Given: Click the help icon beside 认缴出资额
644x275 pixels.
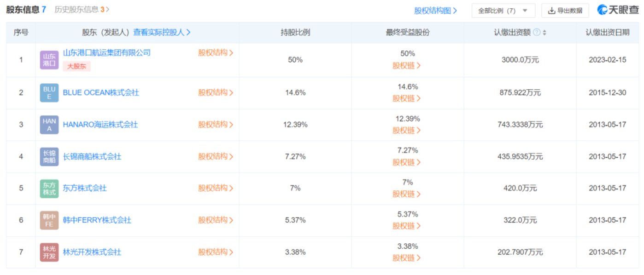Looking at the screenshot, I should point(536,33).
